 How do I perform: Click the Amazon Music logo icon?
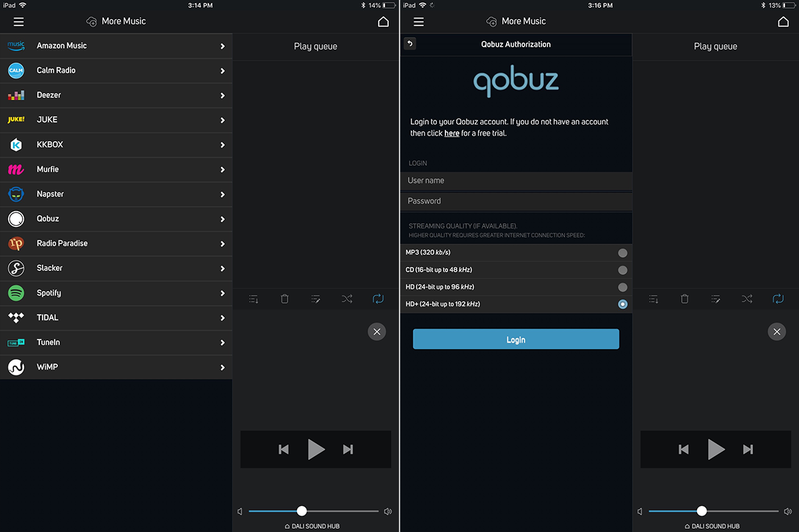pyautogui.click(x=16, y=46)
